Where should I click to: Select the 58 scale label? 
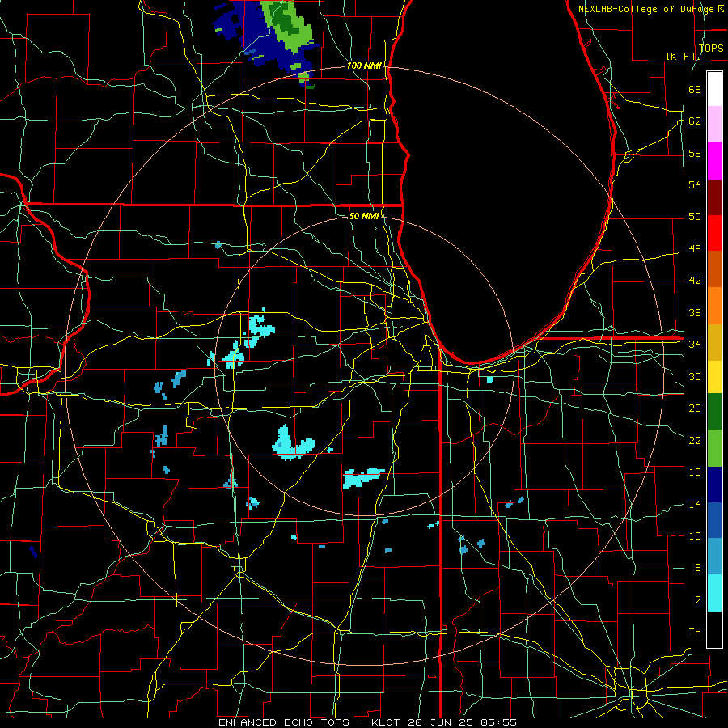(x=695, y=153)
